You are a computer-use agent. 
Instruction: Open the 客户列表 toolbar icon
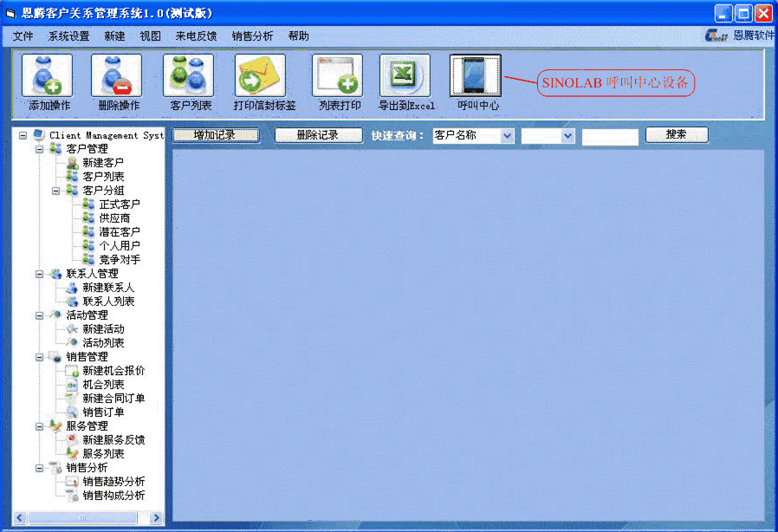[x=189, y=75]
